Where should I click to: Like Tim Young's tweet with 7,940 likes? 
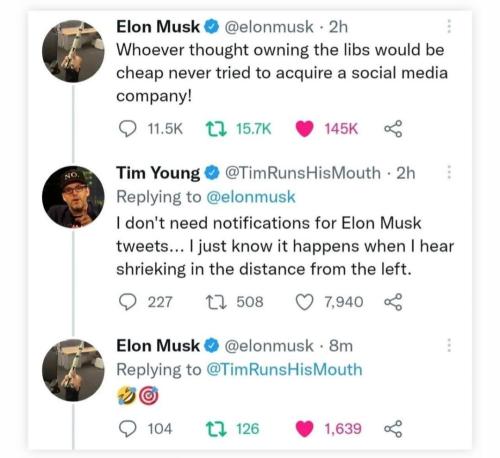coord(304,302)
